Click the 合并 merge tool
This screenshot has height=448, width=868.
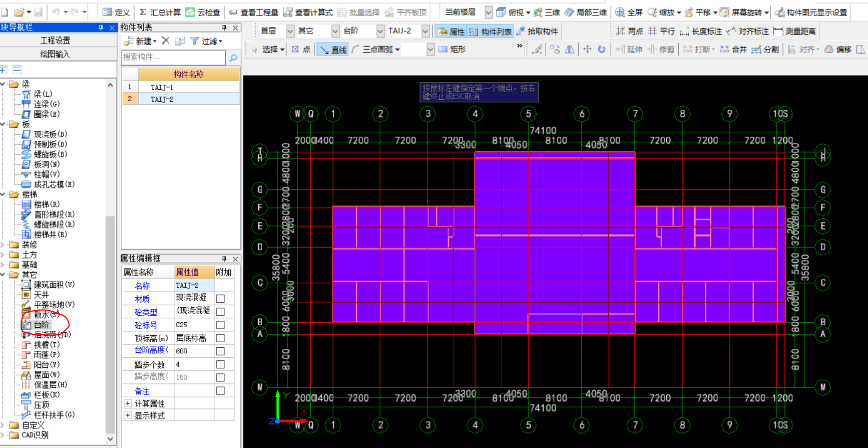[733, 49]
